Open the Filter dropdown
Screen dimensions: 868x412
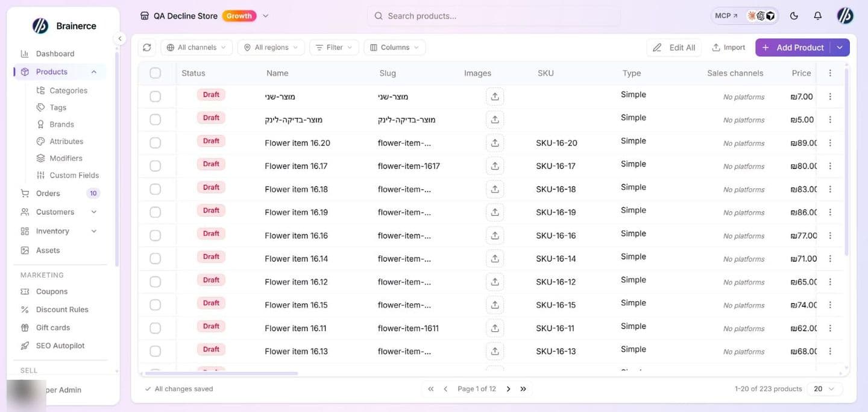pyautogui.click(x=335, y=48)
